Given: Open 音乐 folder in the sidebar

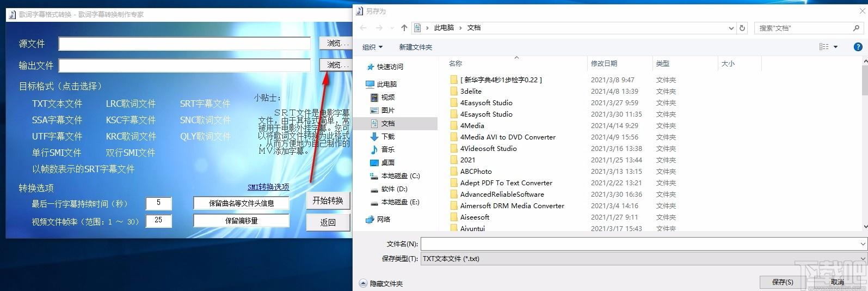Looking at the screenshot, I should pos(388,150).
